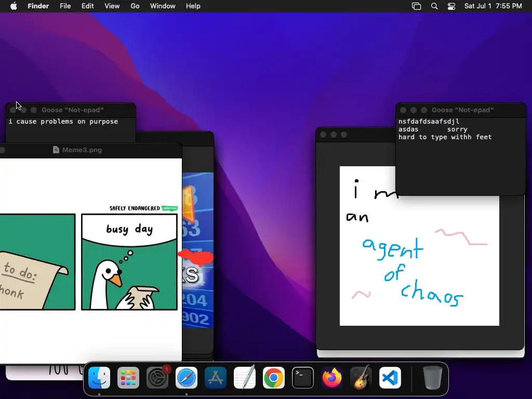The width and height of the screenshot is (532, 399).
Task: Zoom the Not-epad window containing 'sorry'
Action: (x=424, y=110)
